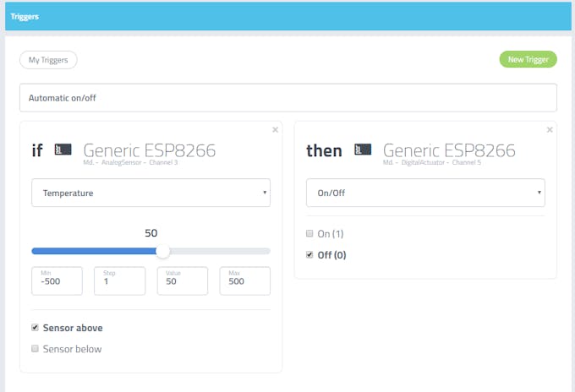Click the DigitalActuator Channel 5 subtitle
This screenshot has height=392, width=575.
tap(432, 162)
